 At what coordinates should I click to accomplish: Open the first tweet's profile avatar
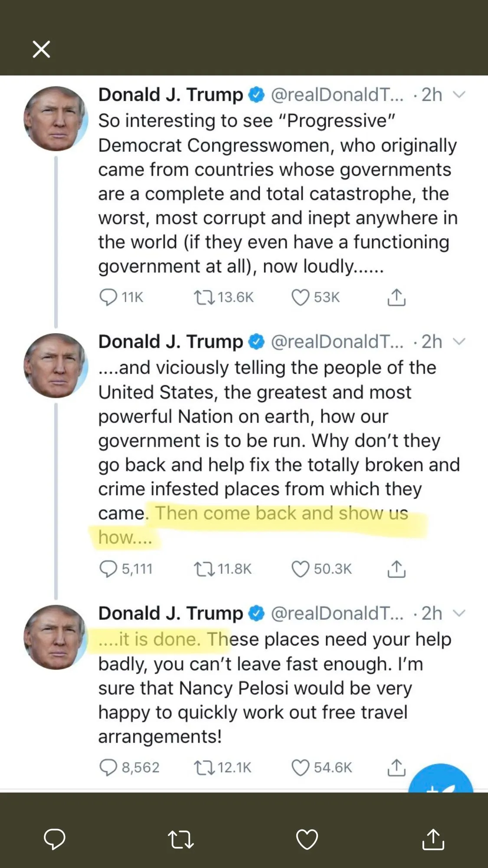56,118
